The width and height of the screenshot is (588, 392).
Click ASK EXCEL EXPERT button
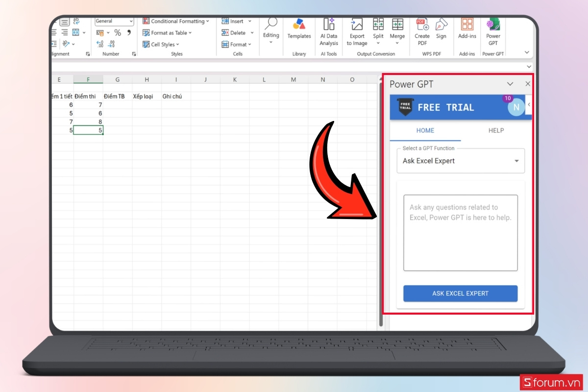click(x=461, y=294)
